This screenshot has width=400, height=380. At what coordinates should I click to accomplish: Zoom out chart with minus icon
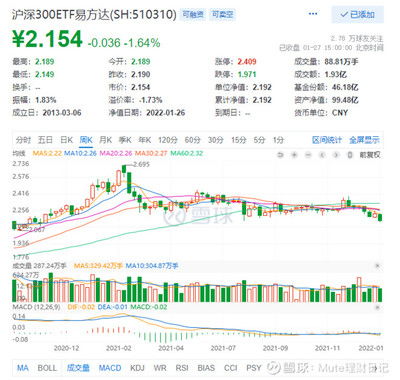tap(308, 155)
